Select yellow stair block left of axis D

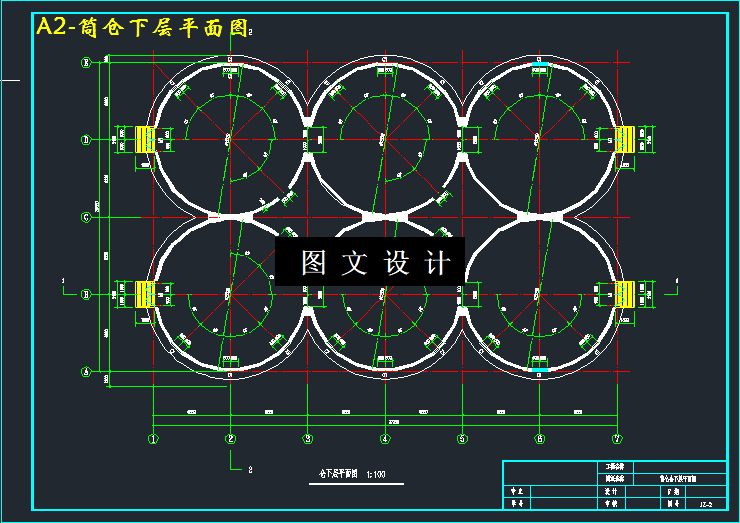[145, 139]
